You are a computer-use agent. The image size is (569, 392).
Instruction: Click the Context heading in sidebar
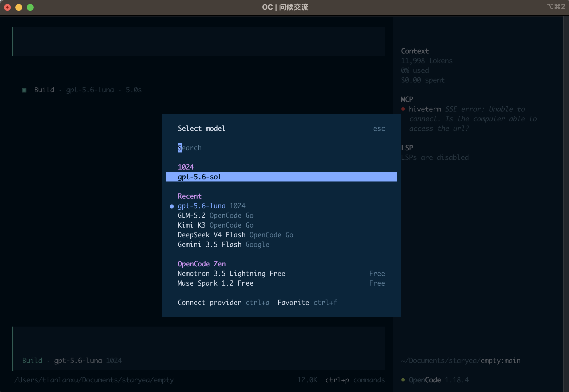point(415,51)
